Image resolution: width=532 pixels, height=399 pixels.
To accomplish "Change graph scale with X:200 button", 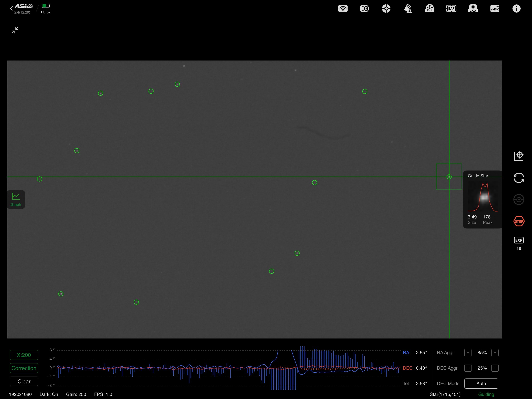I will [24, 355].
